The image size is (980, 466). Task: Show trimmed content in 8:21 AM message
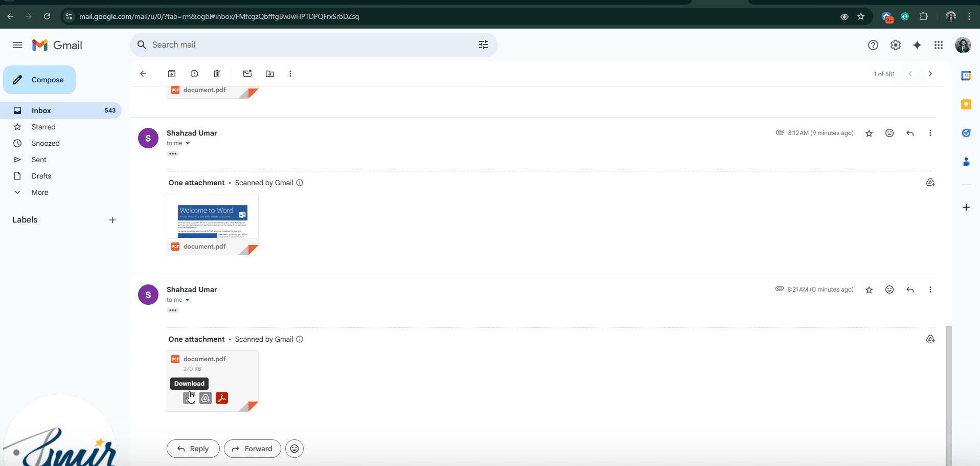tap(173, 310)
